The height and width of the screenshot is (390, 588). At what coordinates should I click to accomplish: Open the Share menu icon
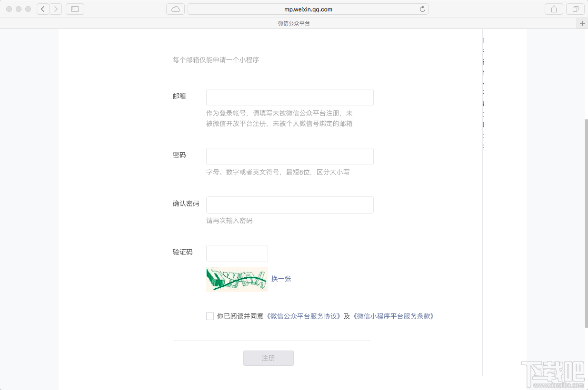pyautogui.click(x=554, y=9)
